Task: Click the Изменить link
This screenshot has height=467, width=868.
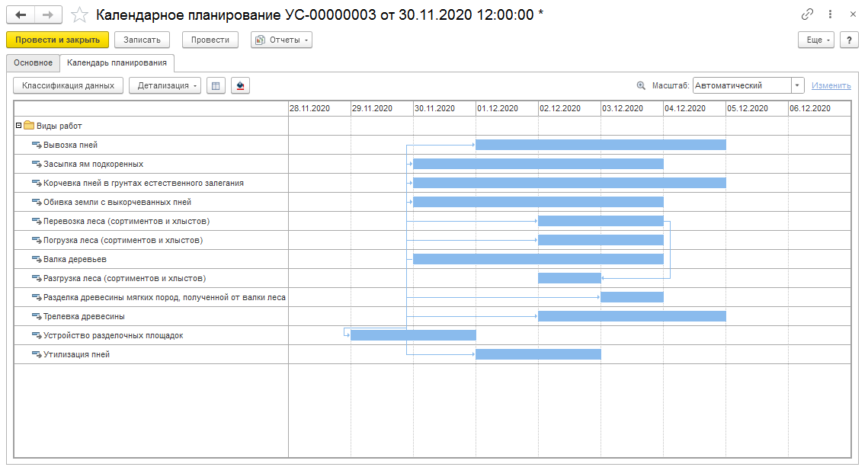Action: click(x=831, y=85)
